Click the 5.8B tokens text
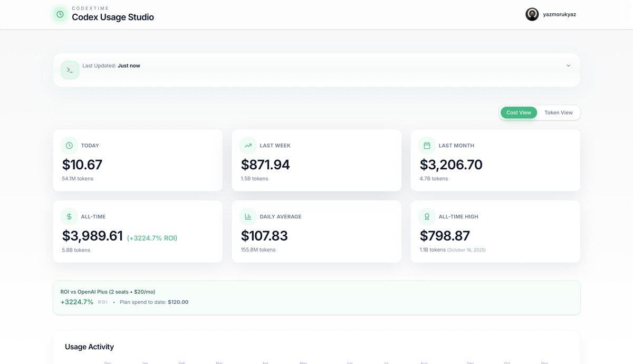Screen dimensions: 633x364 pos(76,250)
